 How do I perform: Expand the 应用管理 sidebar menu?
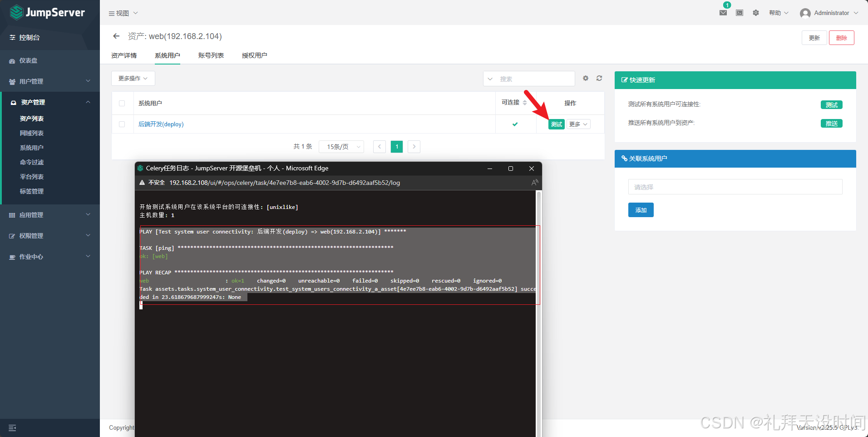pyautogui.click(x=50, y=215)
